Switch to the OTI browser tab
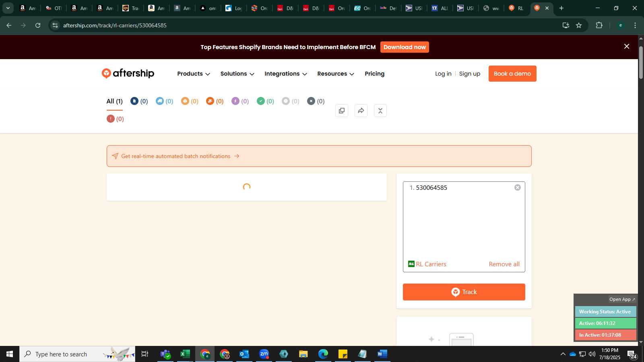 pos(54,8)
